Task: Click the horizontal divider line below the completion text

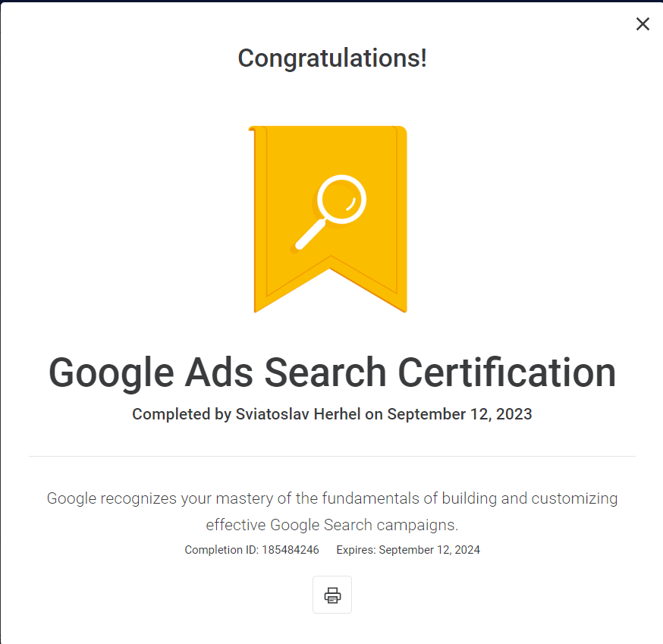Action: (332, 457)
